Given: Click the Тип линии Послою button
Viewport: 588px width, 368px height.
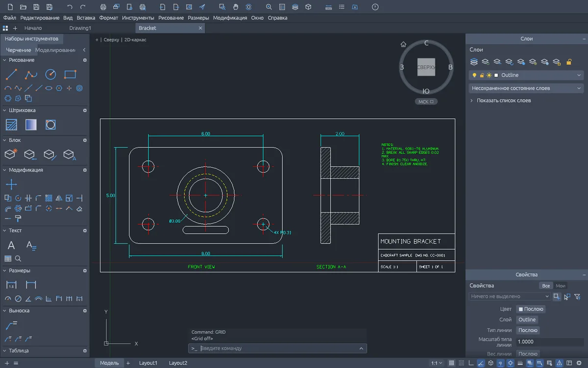Looking at the screenshot, I should (x=528, y=330).
